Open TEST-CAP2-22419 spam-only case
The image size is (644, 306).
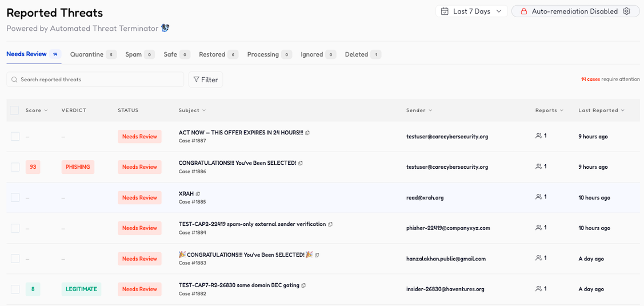pos(252,224)
